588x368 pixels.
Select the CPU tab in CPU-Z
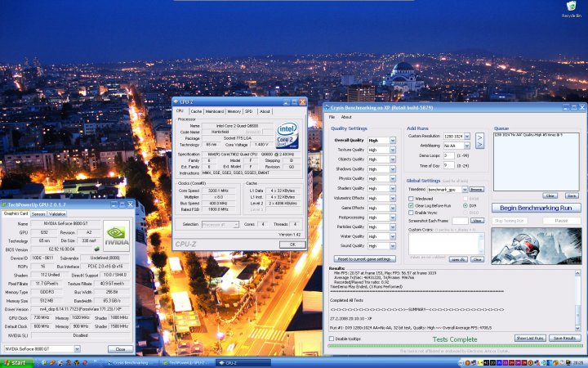(180, 111)
